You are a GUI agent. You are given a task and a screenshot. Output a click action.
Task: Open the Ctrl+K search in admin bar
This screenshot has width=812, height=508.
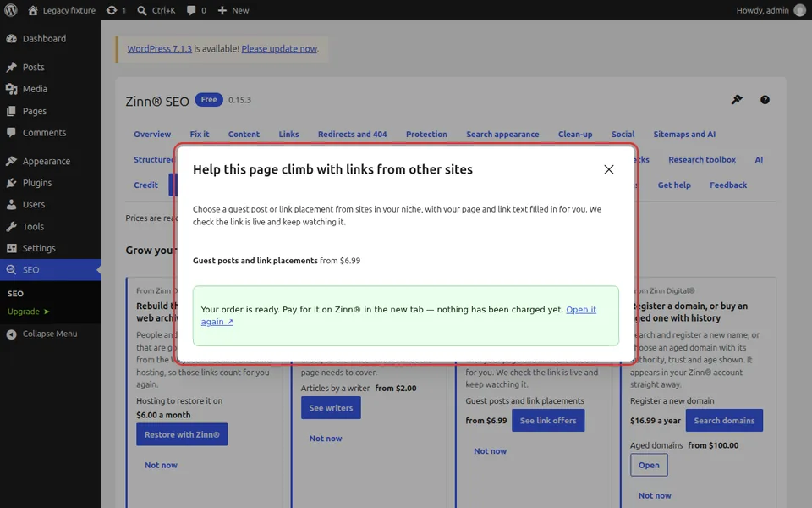(x=156, y=10)
